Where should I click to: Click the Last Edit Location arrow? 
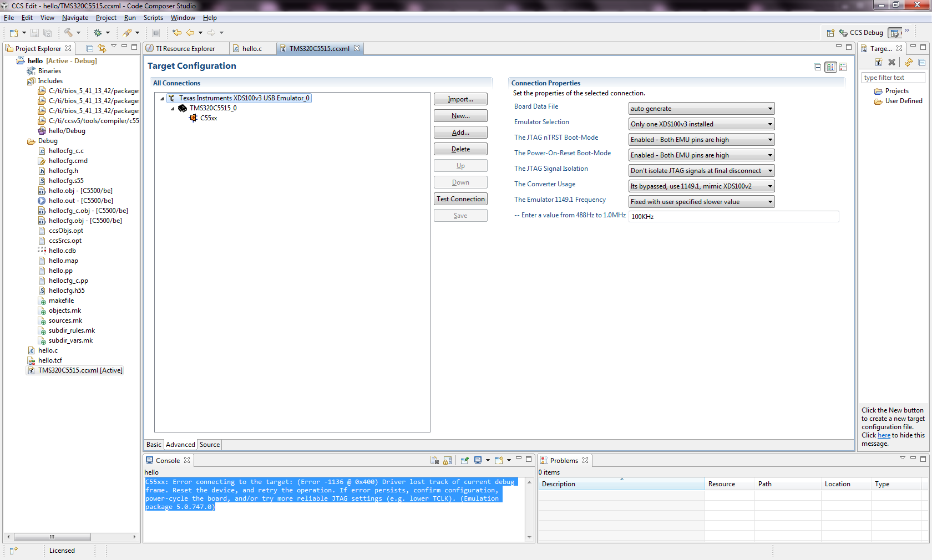(177, 33)
